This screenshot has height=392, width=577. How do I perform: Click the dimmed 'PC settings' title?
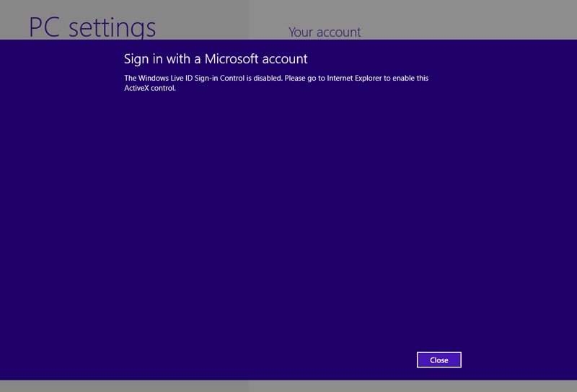click(92, 27)
